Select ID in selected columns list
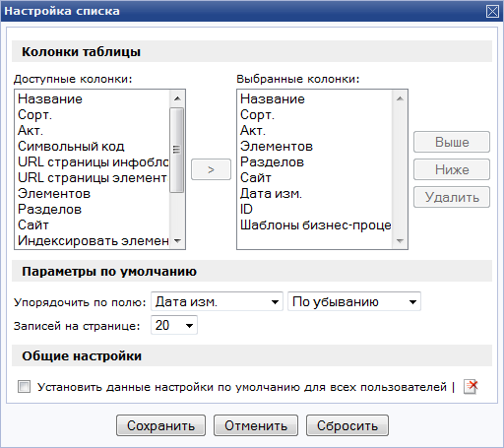The height and width of the screenshot is (448, 504). [315, 209]
